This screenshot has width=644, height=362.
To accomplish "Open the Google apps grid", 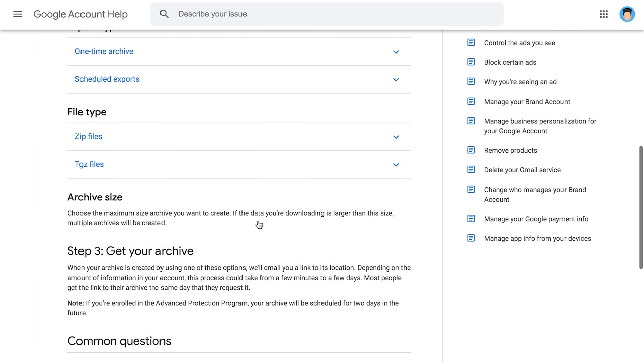I will pyautogui.click(x=604, y=14).
